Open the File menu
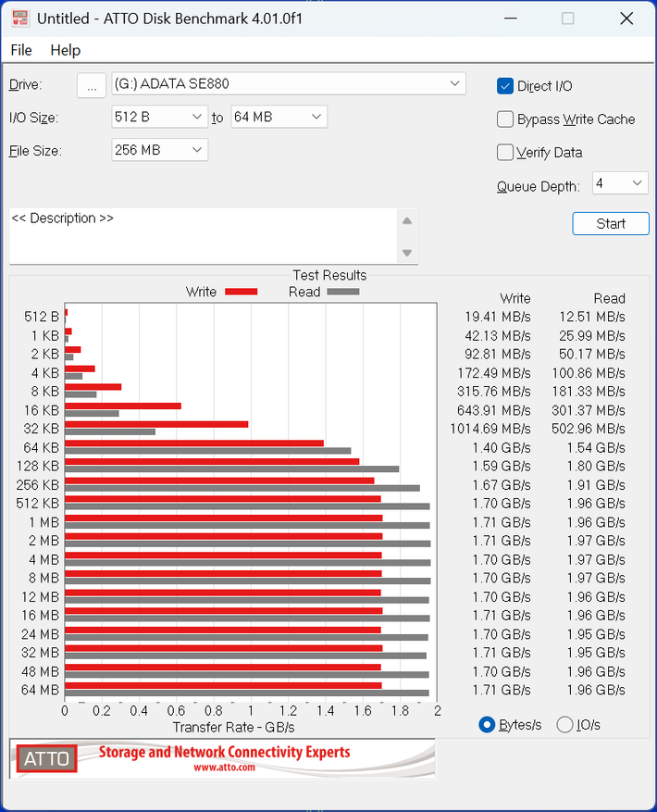 point(21,50)
